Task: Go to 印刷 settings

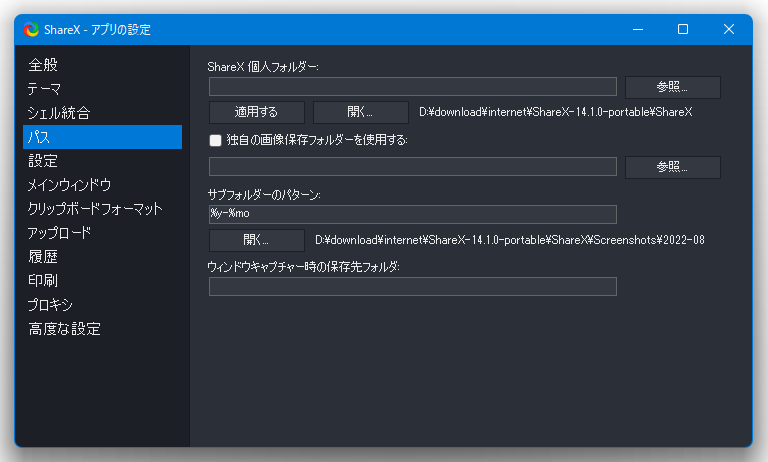Action: 102,281
